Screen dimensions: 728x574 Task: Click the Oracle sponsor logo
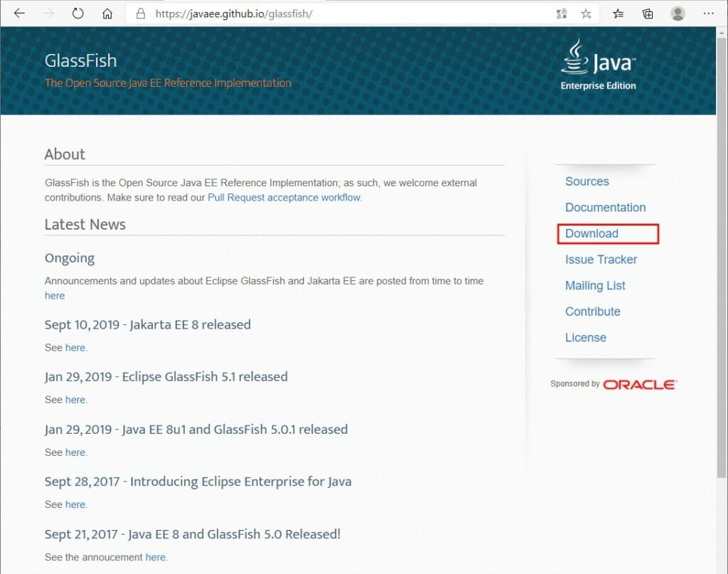(638, 384)
